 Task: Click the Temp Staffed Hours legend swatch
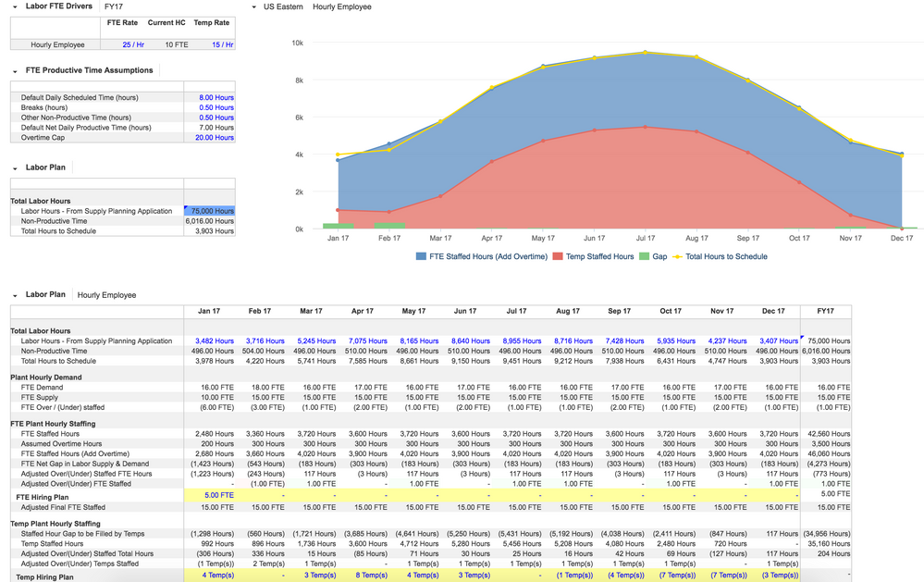558,256
